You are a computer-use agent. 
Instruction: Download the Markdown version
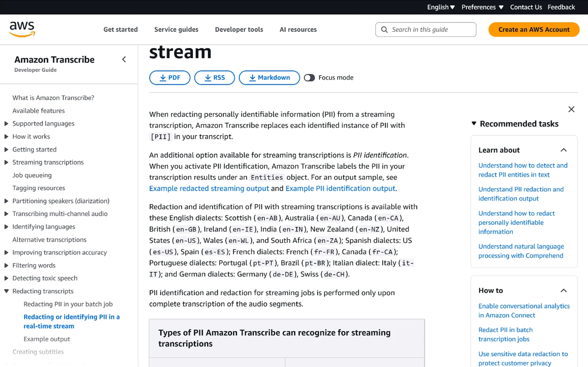coord(269,78)
